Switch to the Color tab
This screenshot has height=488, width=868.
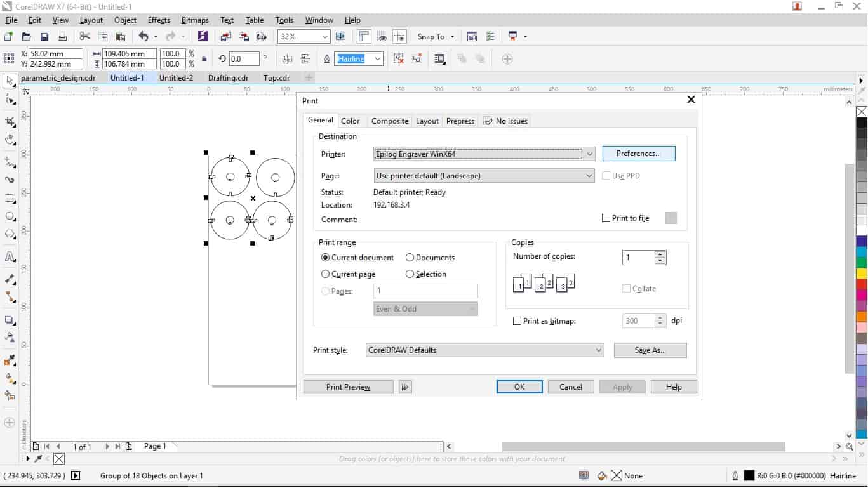(x=351, y=121)
